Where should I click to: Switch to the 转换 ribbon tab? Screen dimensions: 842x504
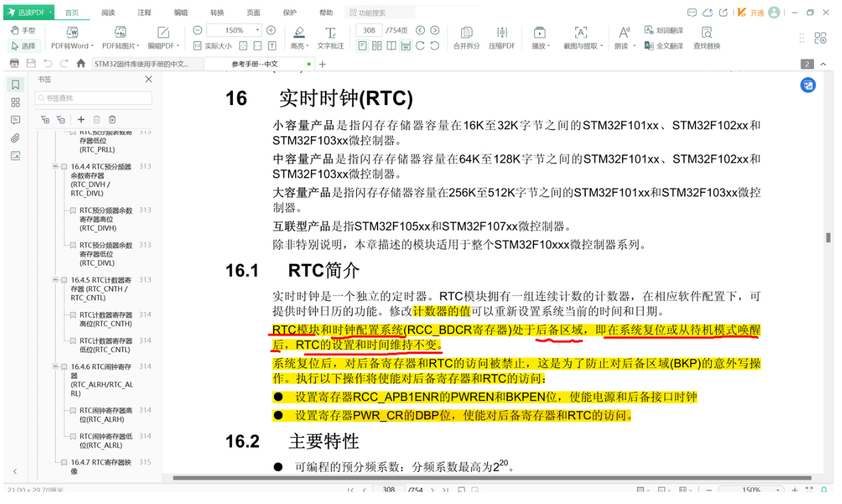pos(217,12)
